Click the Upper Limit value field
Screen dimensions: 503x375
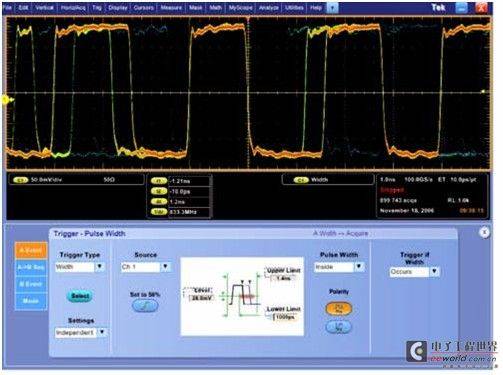click(x=283, y=278)
